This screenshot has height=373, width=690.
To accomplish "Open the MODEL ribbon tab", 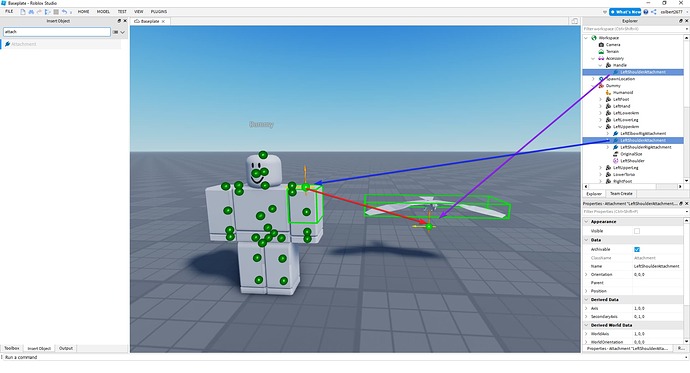I will pyautogui.click(x=103, y=12).
